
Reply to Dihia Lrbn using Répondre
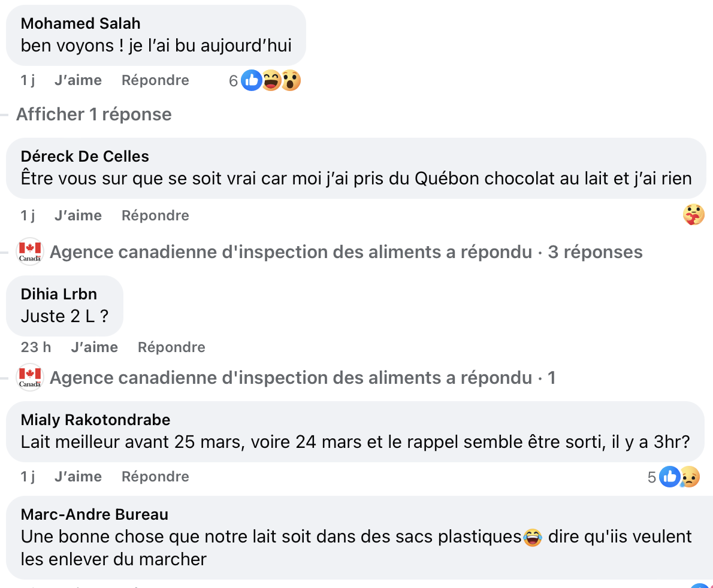[x=171, y=347]
